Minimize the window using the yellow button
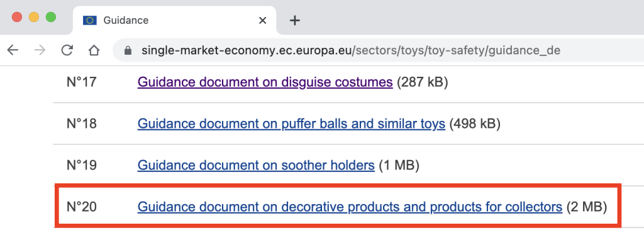 point(34,17)
